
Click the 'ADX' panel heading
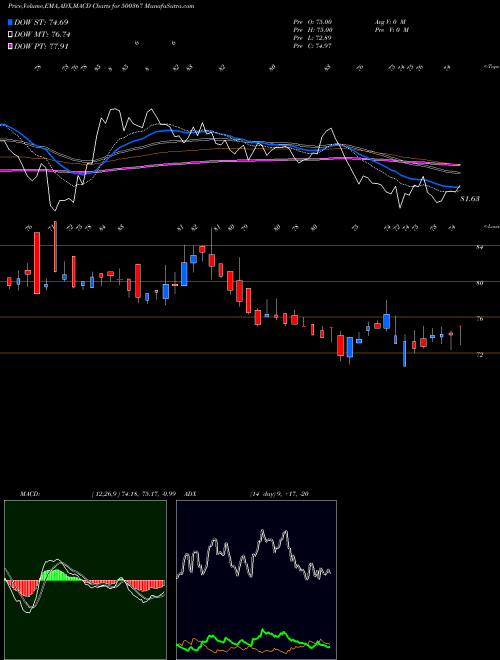click(x=191, y=494)
